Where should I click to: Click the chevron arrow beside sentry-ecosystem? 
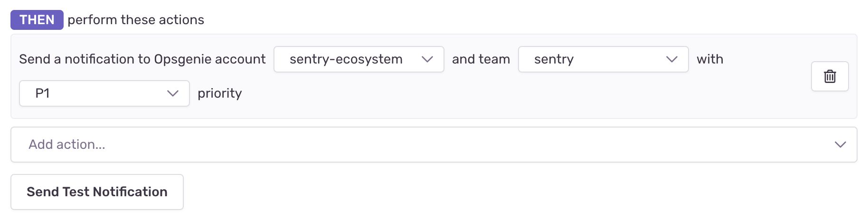(427, 59)
